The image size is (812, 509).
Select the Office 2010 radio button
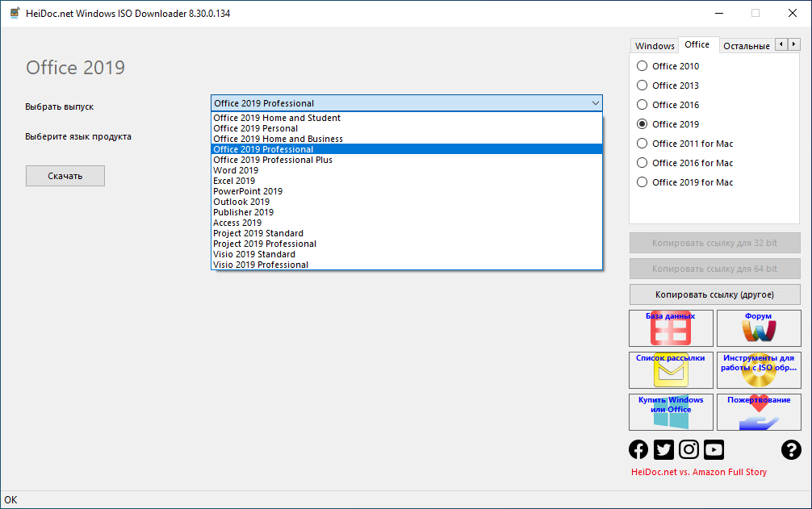[642, 65]
